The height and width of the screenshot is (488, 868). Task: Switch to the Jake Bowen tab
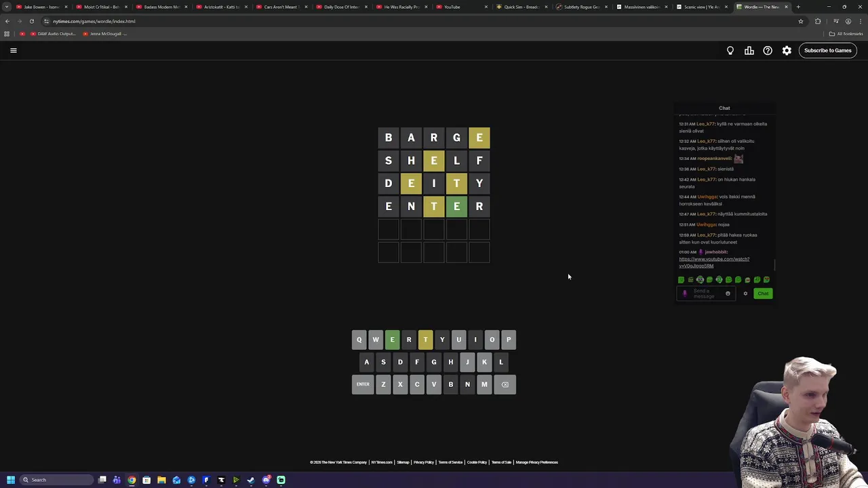click(41, 7)
